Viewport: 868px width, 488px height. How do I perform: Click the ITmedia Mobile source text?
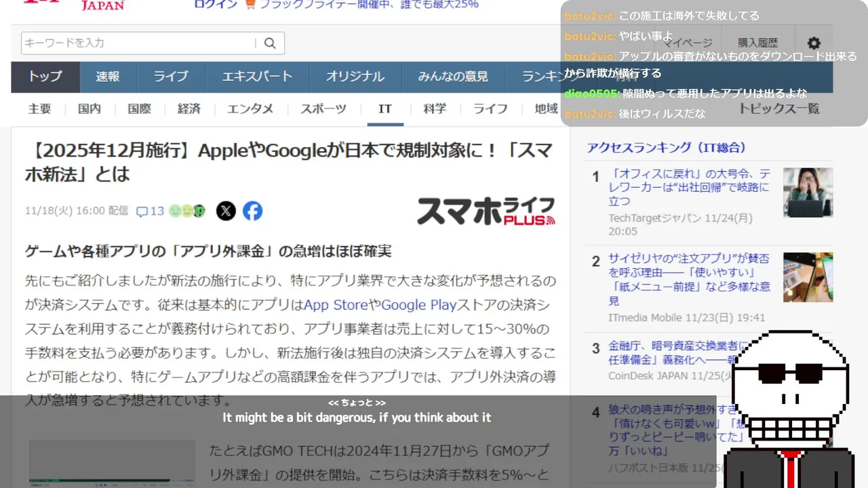point(646,317)
